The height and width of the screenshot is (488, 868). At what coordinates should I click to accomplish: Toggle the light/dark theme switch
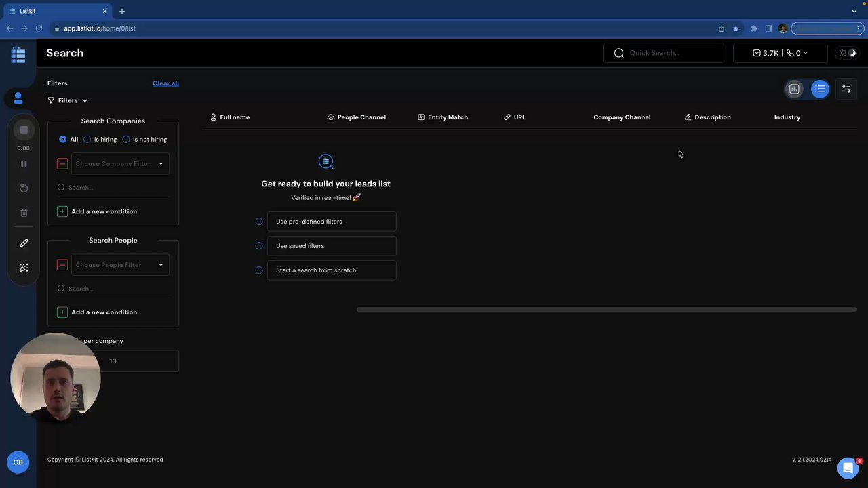coord(848,53)
